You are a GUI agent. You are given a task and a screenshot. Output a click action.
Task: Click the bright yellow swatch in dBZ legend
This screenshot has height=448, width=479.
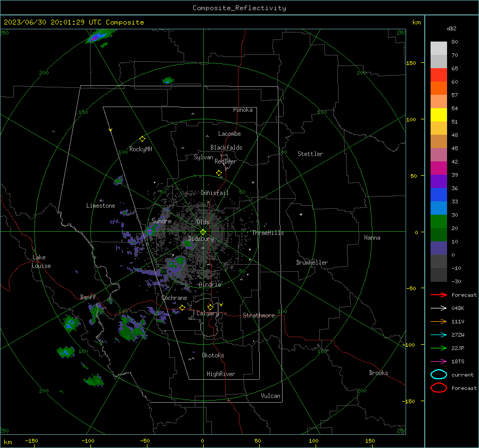point(439,115)
